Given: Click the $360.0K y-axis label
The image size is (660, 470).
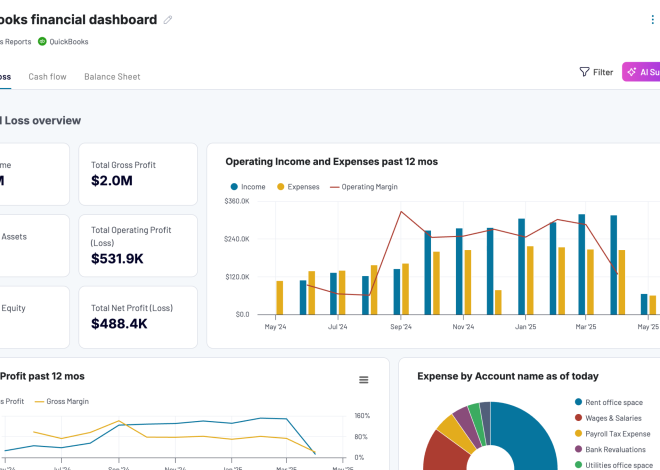Looking at the screenshot, I should pos(237,201).
